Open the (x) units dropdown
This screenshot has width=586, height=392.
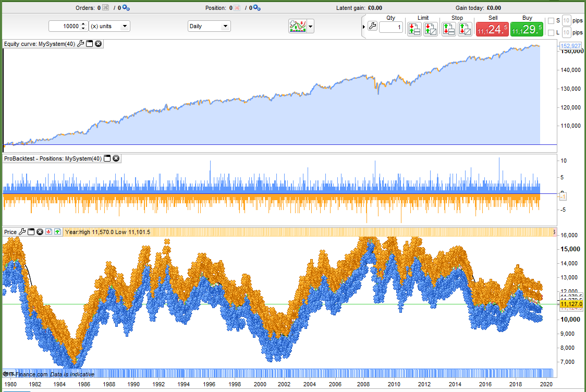click(109, 26)
